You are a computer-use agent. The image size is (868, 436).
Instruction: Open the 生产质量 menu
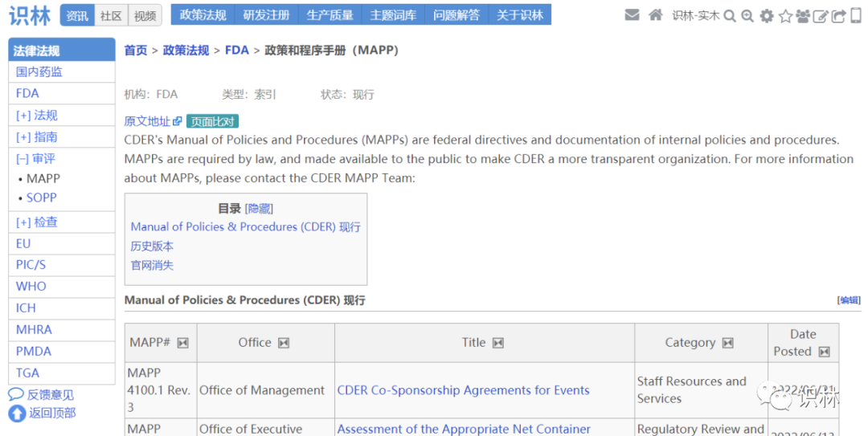coord(330,15)
